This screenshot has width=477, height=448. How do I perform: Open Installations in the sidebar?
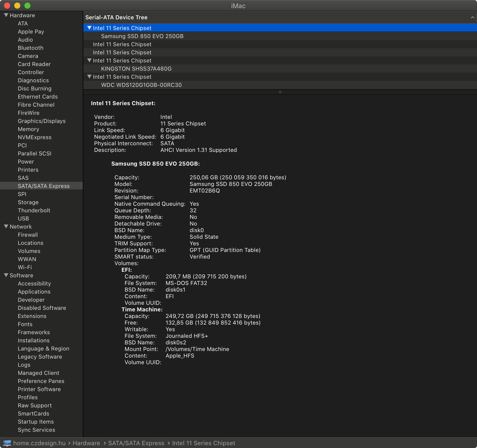pos(34,340)
